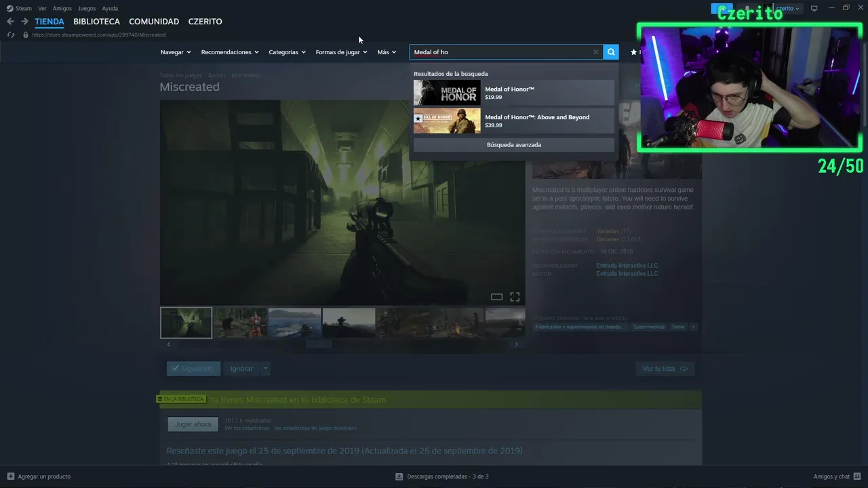The width and height of the screenshot is (868, 488).
Task: Go back using the browser back arrow
Action: click(x=10, y=22)
